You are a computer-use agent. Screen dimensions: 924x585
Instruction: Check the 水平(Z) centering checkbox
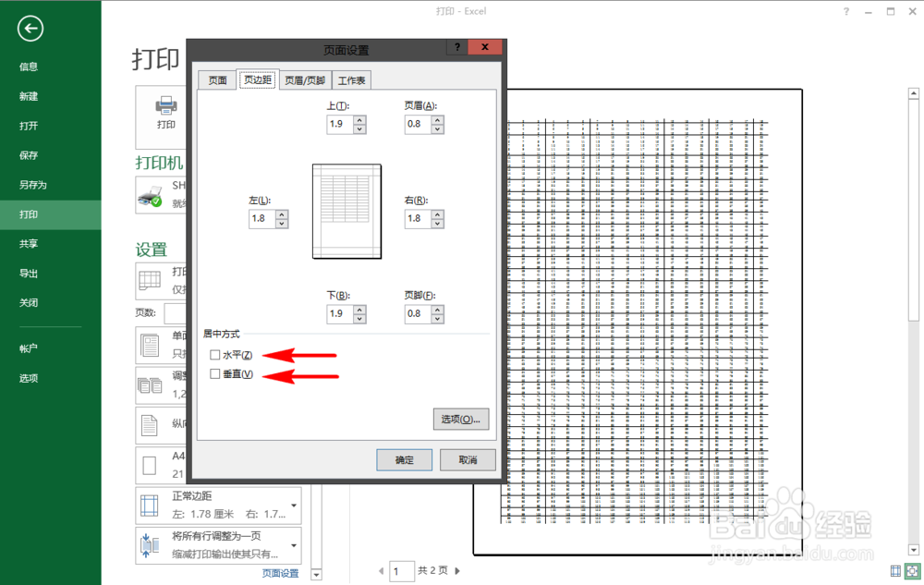214,354
